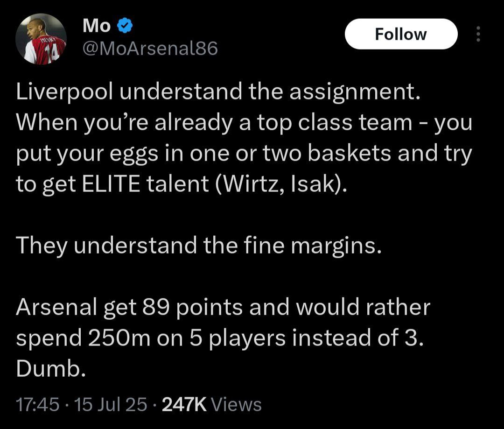Click the line 'Liverpool understand the assignment.'

point(218,92)
